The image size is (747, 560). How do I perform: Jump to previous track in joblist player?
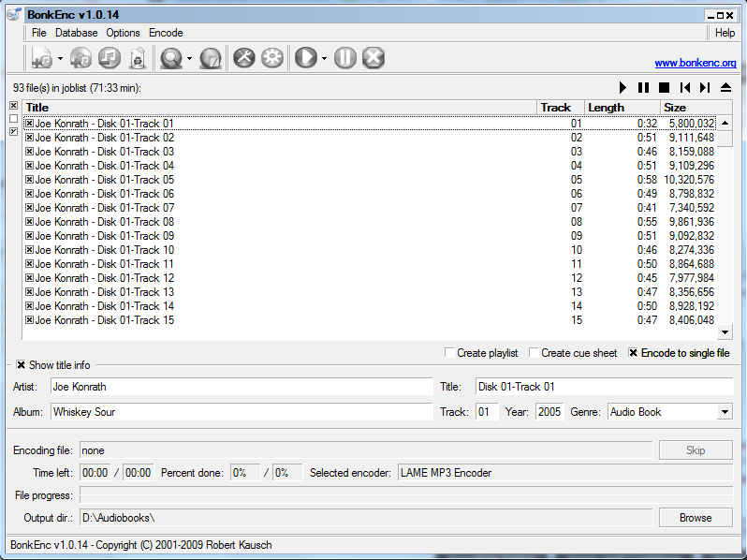click(685, 88)
